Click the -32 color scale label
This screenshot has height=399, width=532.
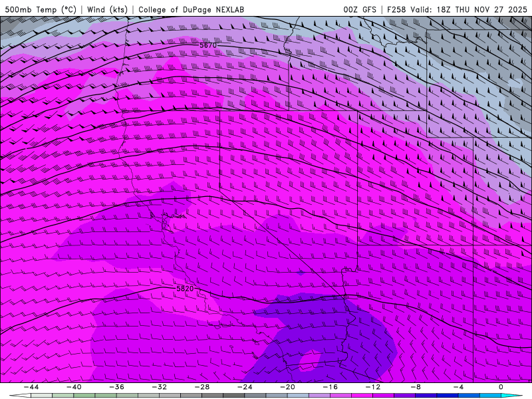click(x=160, y=387)
